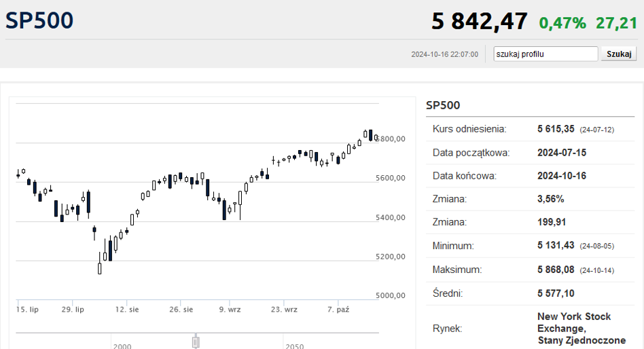Viewport: 644px width, 349px height.
Task: Click the 2050 label in the navigator
Action: click(x=294, y=346)
